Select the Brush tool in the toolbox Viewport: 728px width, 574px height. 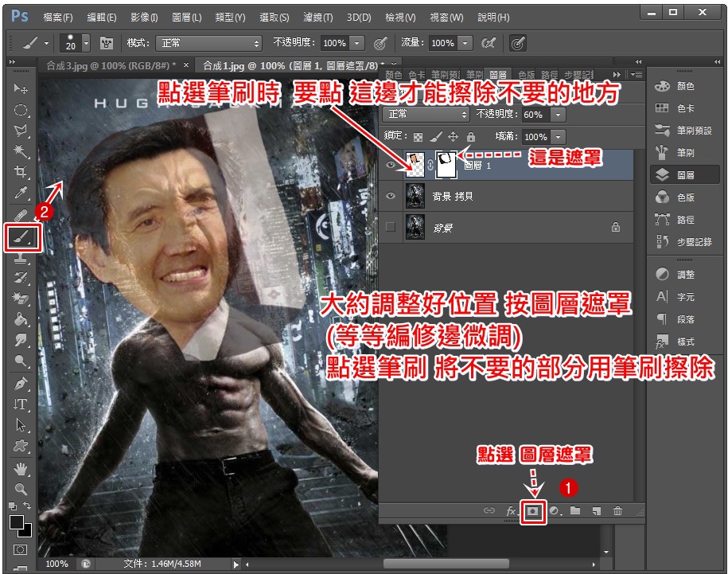[x=22, y=237]
